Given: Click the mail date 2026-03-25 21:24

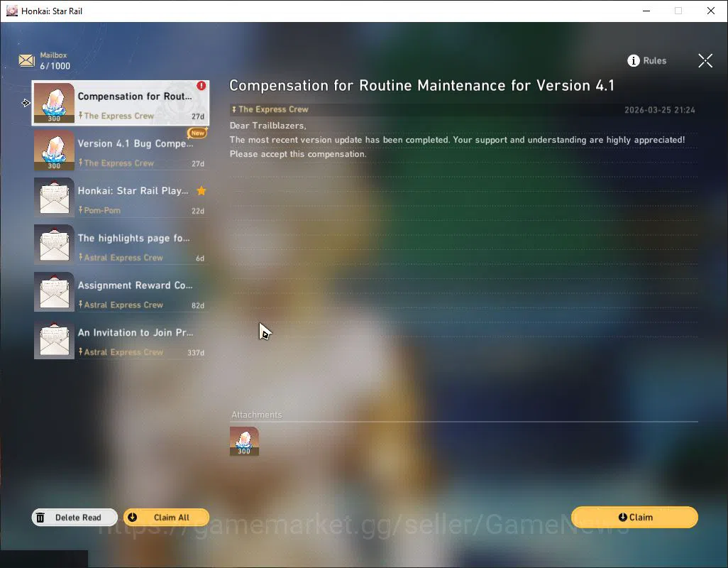Looking at the screenshot, I should pos(659,110).
